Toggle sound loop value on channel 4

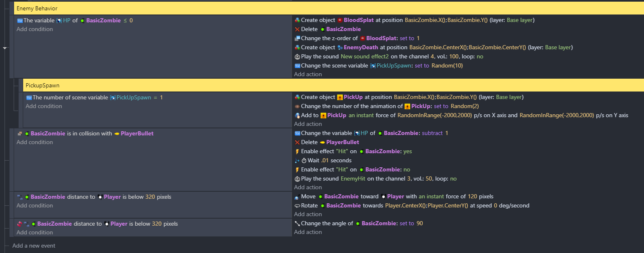tap(480, 56)
